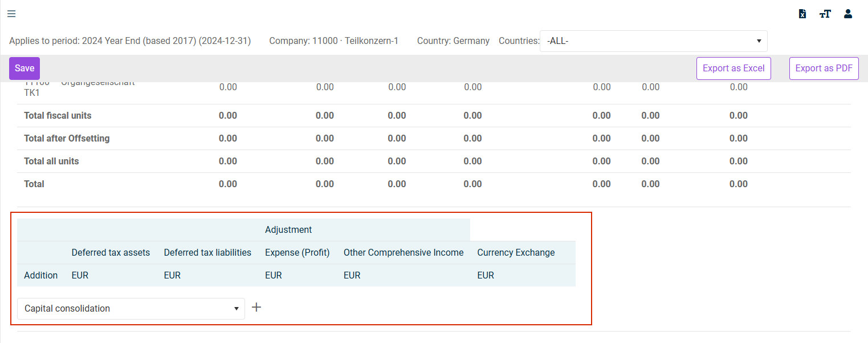Open the Countries -ALL- dropdown
This screenshot has height=343, width=868.
click(654, 41)
